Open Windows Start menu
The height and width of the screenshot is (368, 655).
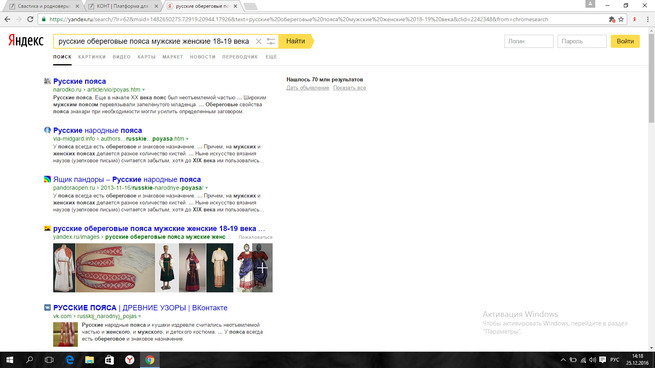click(x=10, y=360)
